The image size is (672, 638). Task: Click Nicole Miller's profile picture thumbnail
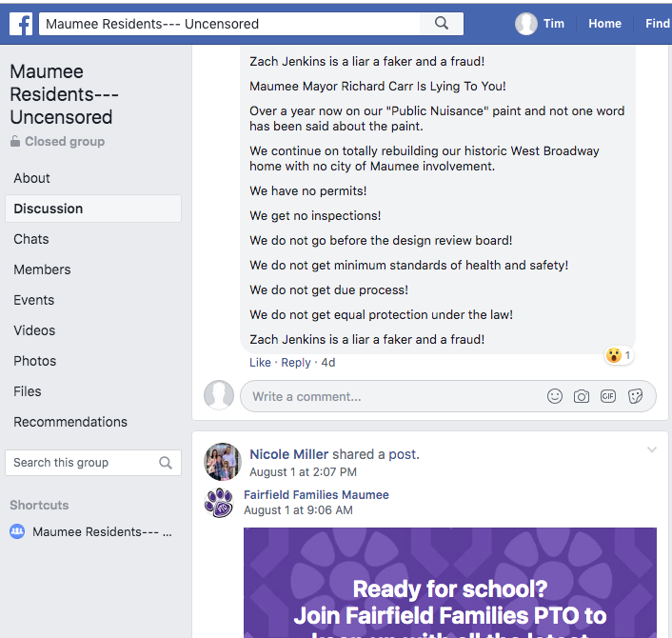tap(221, 462)
